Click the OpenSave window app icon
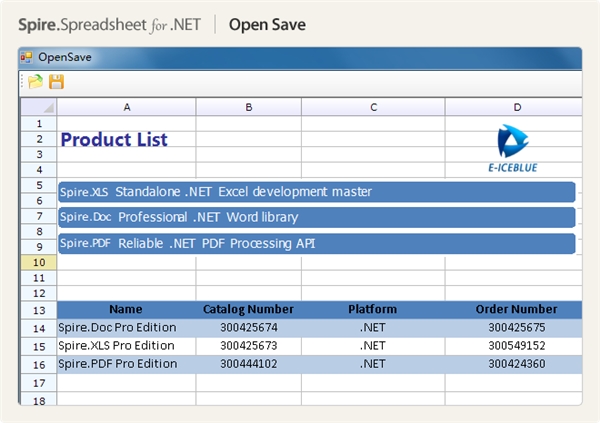Screen dimensions: 600x423 point(26,57)
